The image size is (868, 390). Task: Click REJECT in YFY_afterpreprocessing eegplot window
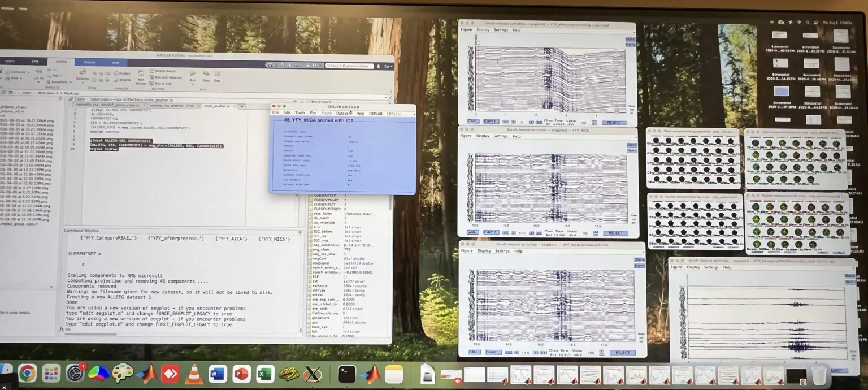tap(614, 122)
